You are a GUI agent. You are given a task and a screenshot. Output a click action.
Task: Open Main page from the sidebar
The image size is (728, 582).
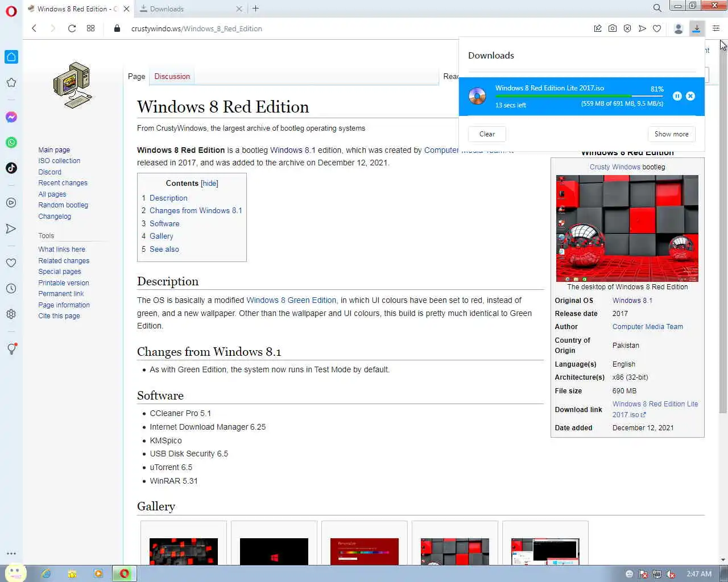pyautogui.click(x=54, y=150)
